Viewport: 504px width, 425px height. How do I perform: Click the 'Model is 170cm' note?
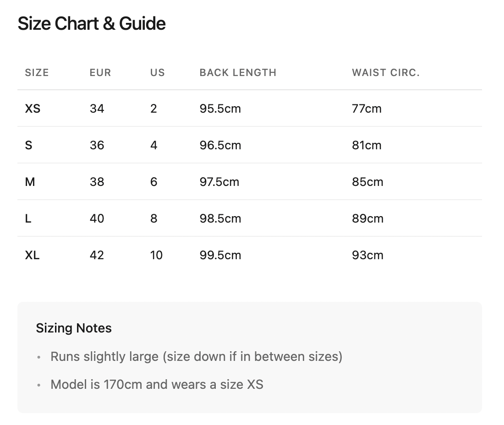[157, 384]
